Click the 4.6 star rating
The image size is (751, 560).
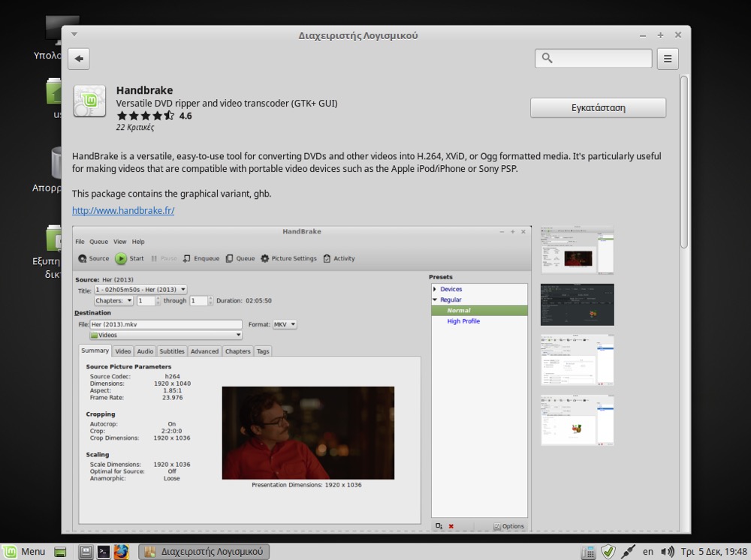pos(154,116)
